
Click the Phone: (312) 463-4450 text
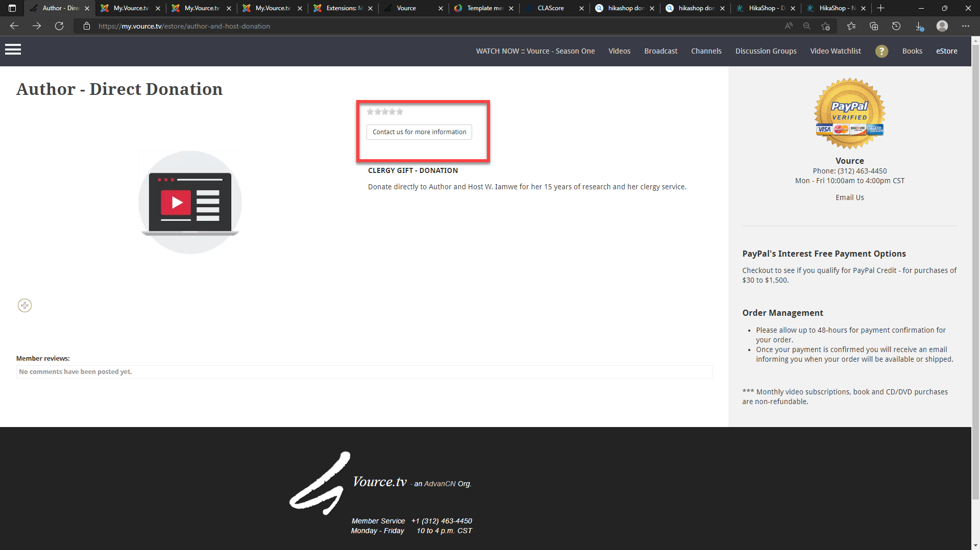[849, 171]
